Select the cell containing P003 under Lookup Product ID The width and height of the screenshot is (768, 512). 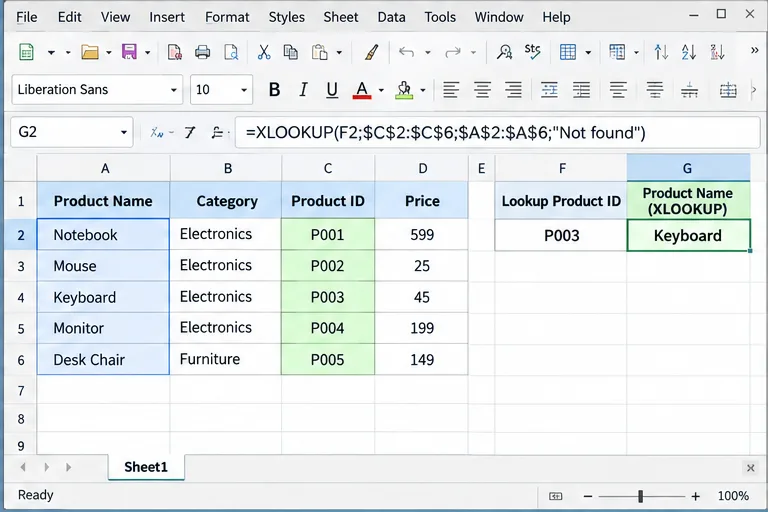click(x=561, y=236)
